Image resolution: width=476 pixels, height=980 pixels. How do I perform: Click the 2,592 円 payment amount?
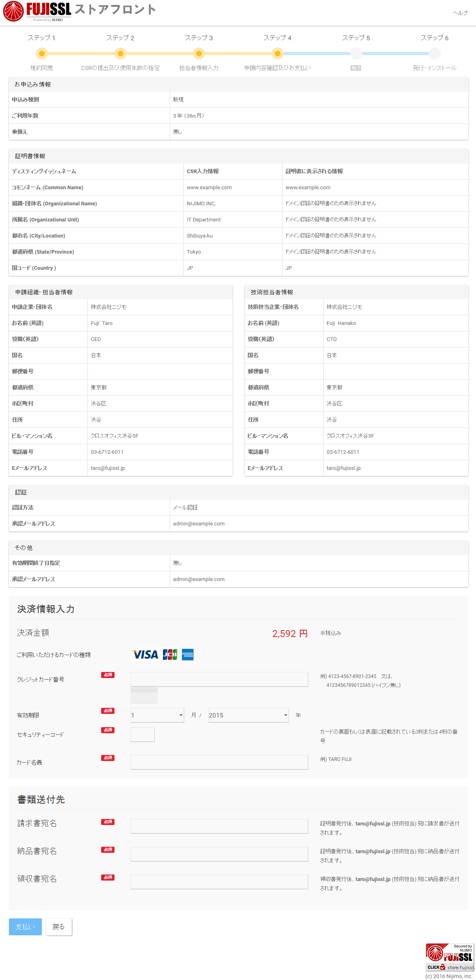(290, 634)
